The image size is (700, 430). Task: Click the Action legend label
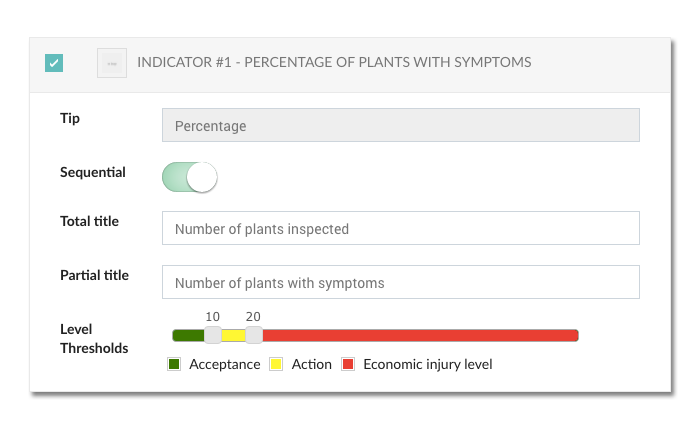click(312, 364)
